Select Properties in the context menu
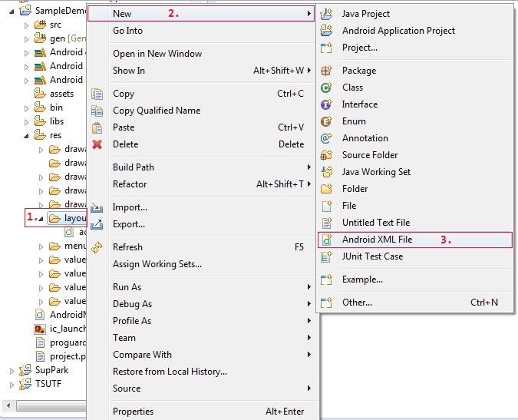 133,412
